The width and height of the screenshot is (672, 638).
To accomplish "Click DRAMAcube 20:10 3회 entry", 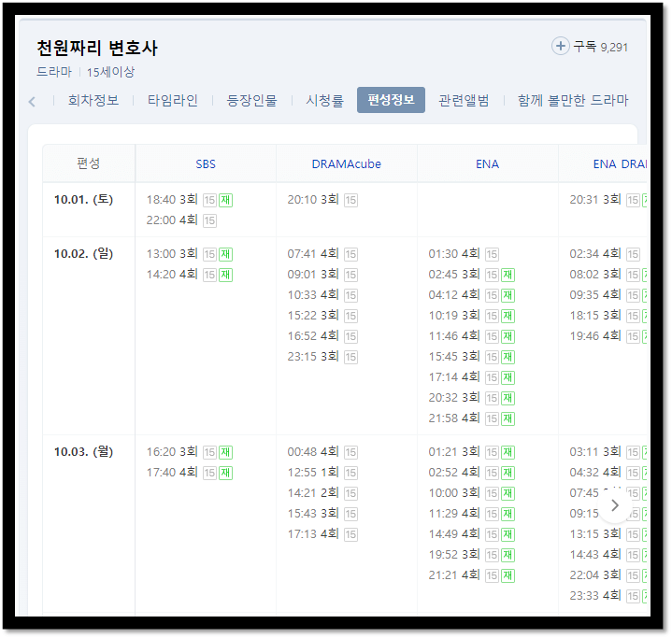I will coord(322,200).
